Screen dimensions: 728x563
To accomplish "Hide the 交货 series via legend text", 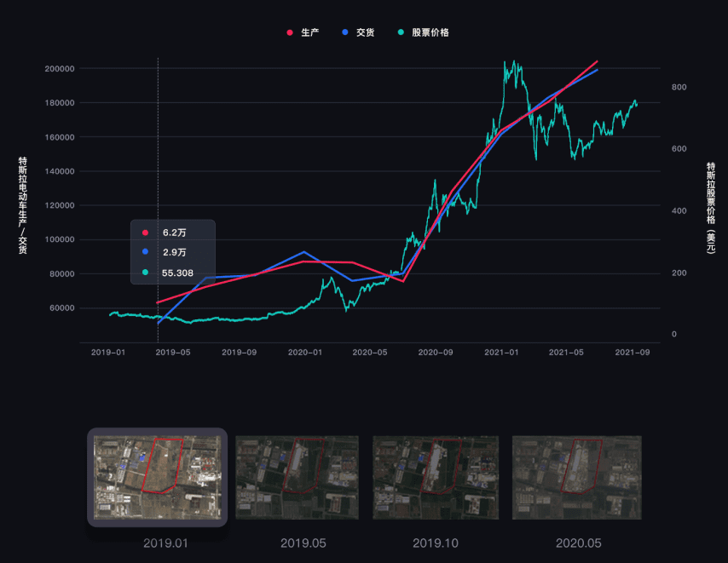I will pyautogui.click(x=365, y=32).
